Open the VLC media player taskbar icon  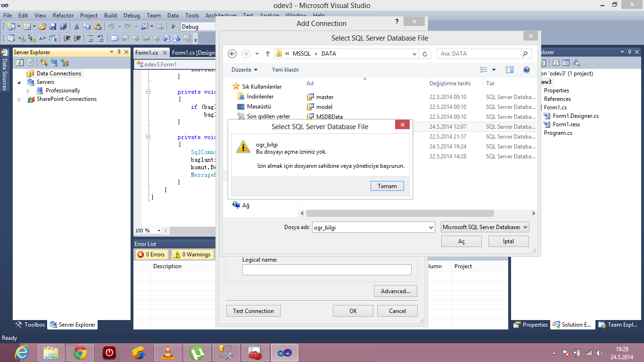[x=167, y=352]
